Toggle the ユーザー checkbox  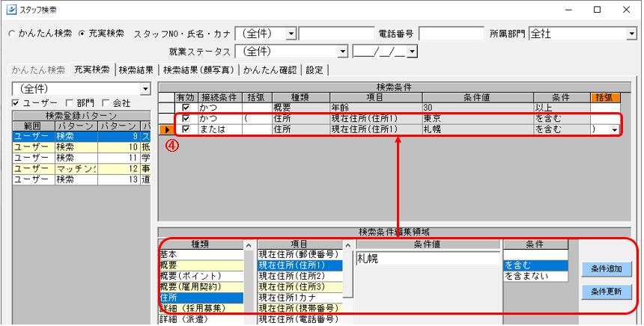coord(16,103)
